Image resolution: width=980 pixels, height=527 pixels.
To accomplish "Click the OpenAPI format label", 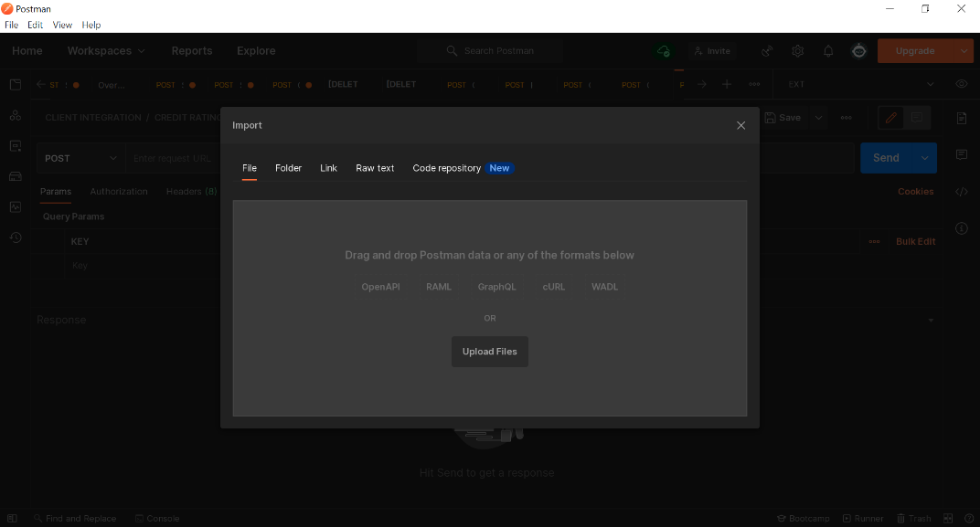I will [x=380, y=287].
